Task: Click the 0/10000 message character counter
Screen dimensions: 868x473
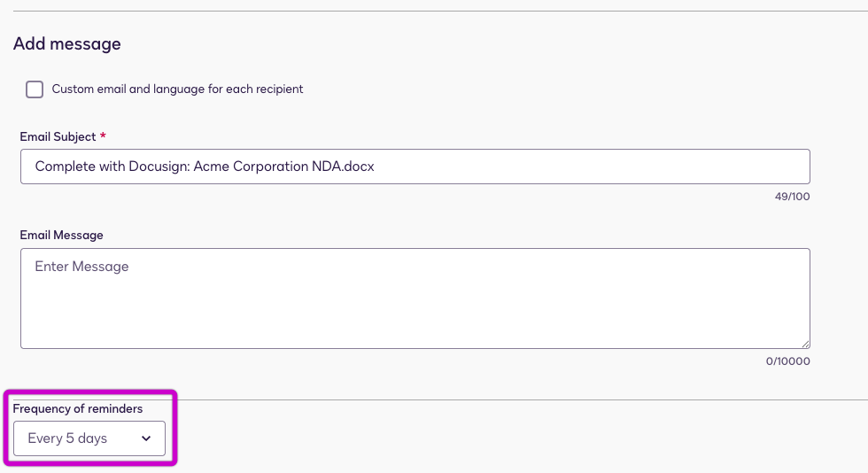Action: point(787,361)
